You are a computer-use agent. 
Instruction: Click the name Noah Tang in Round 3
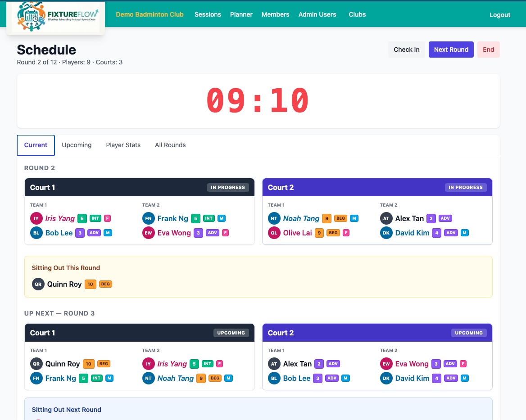click(x=176, y=378)
